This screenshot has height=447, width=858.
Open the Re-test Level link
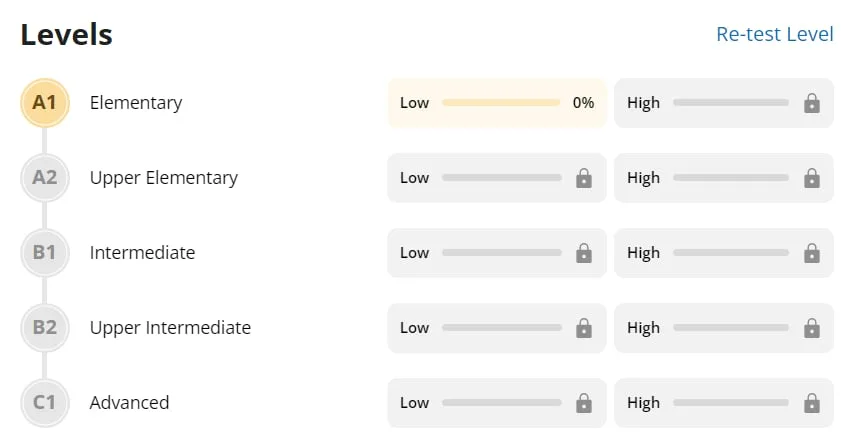774,34
